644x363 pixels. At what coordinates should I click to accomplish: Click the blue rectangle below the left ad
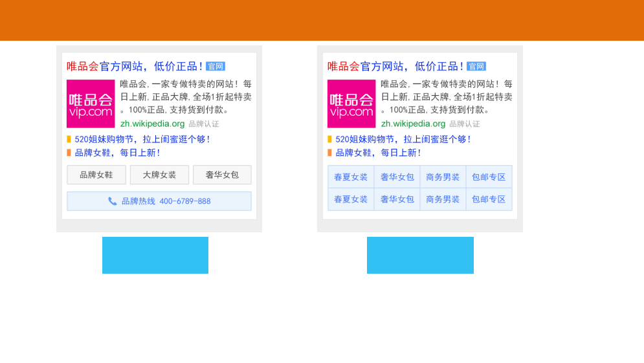click(x=155, y=255)
